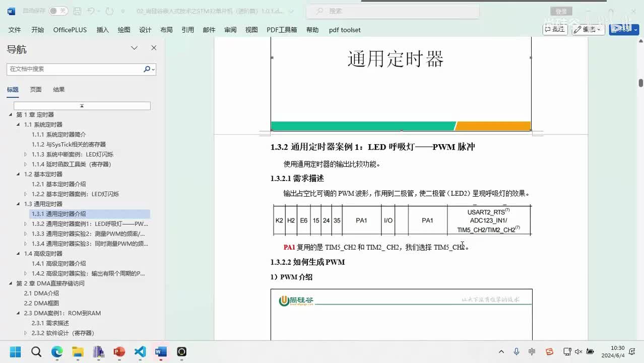Switch to the 视图 ribbon tab
This screenshot has width=644, height=363.
click(x=251, y=30)
